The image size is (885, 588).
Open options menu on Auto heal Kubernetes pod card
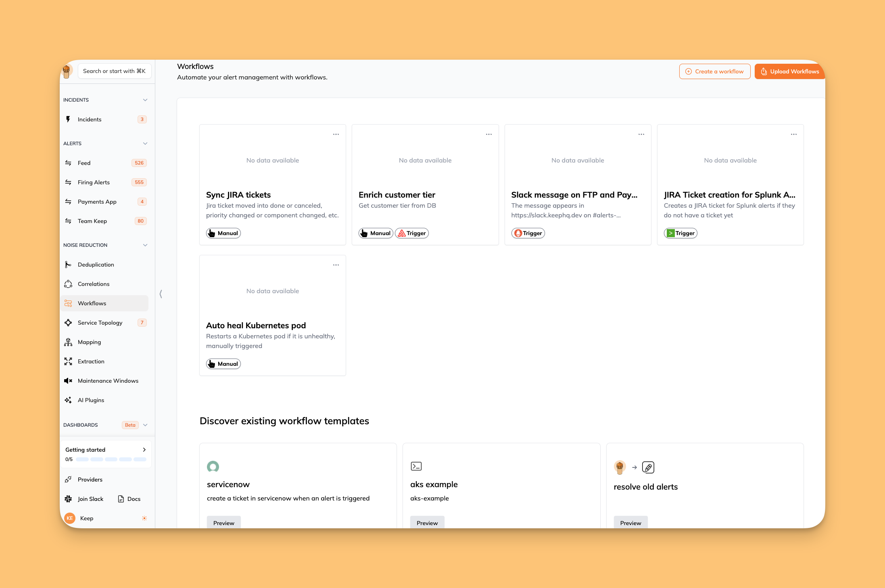coord(336,265)
